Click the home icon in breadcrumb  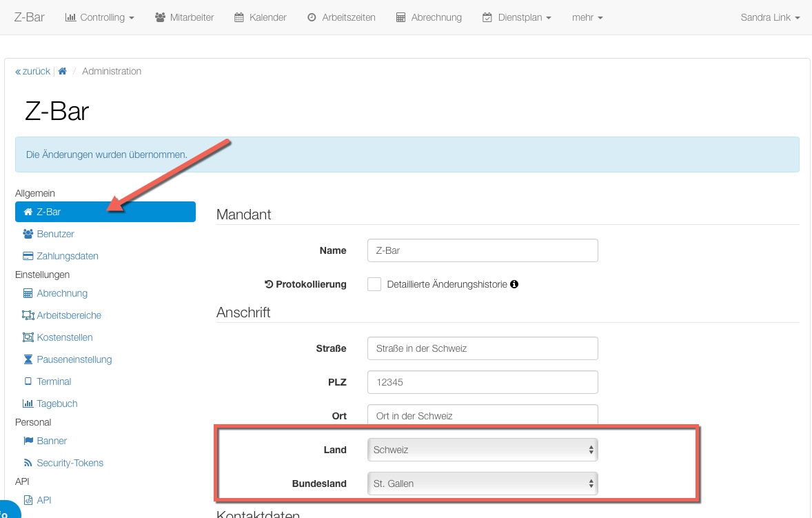click(x=62, y=71)
